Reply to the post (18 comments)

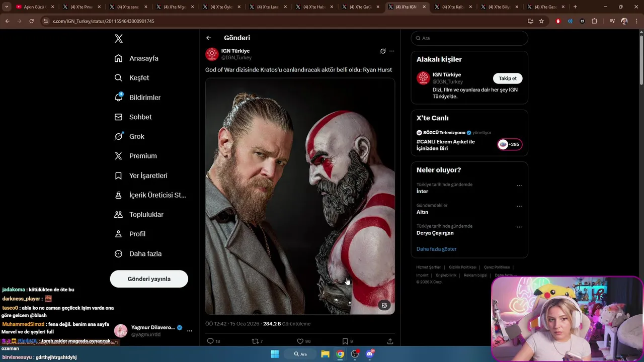(x=213, y=341)
